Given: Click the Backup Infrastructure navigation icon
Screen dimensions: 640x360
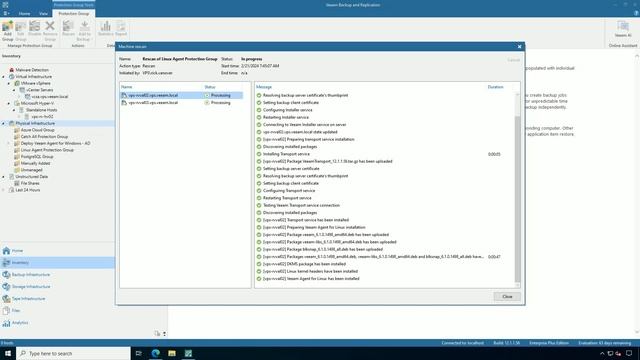Looking at the screenshot, I should [6, 275].
